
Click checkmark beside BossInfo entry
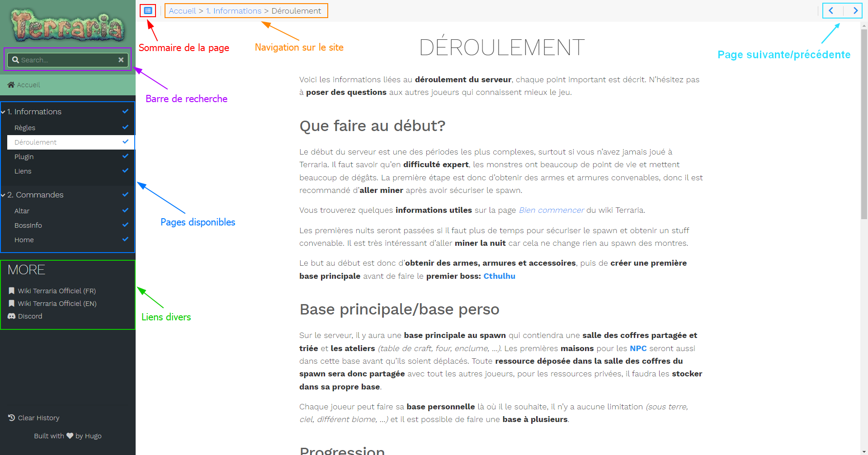(125, 225)
